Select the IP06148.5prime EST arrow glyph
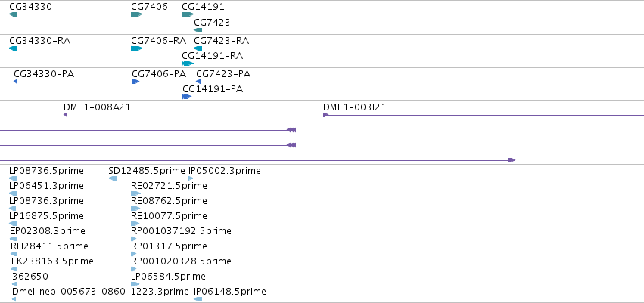The height and width of the screenshot is (303, 644). pyautogui.click(x=198, y=299)
